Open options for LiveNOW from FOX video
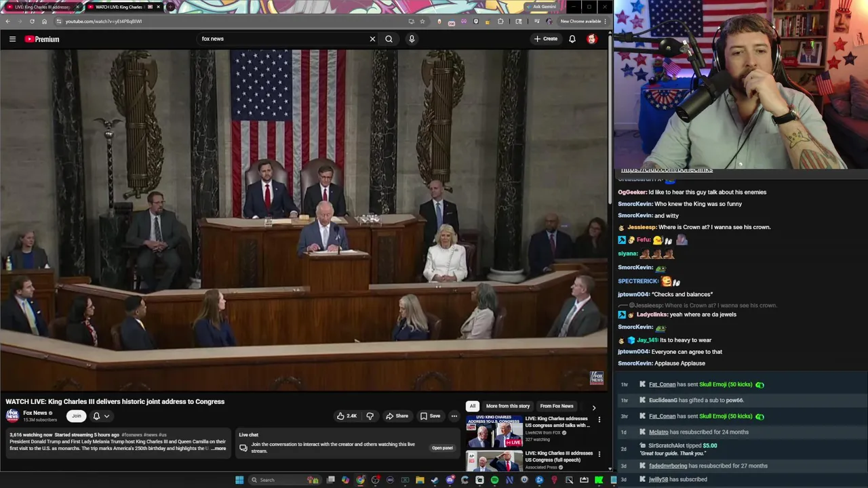 point(599,420)
